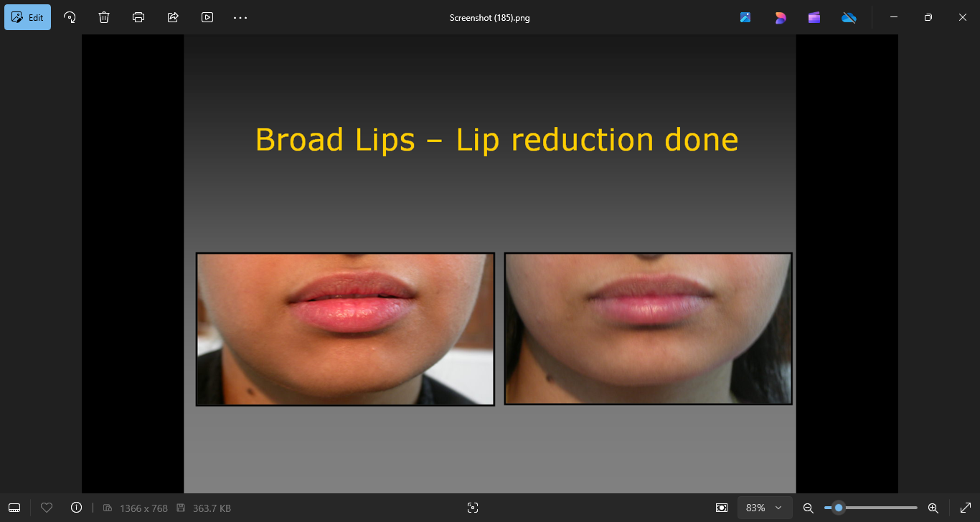Screen dimensions: 980x522
Task: Enter full screen with the diagonal arrows
Action: 966,508
